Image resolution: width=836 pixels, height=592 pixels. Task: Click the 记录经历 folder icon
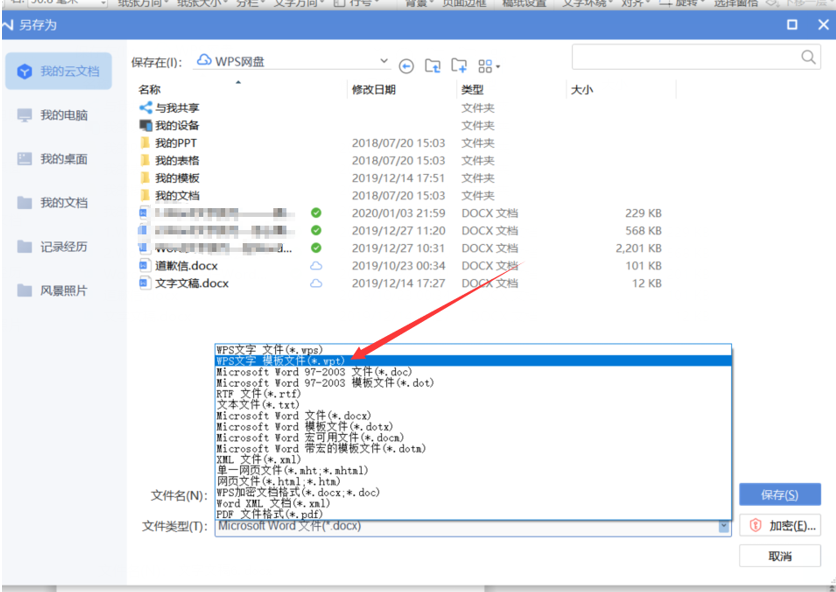[25, 246]
